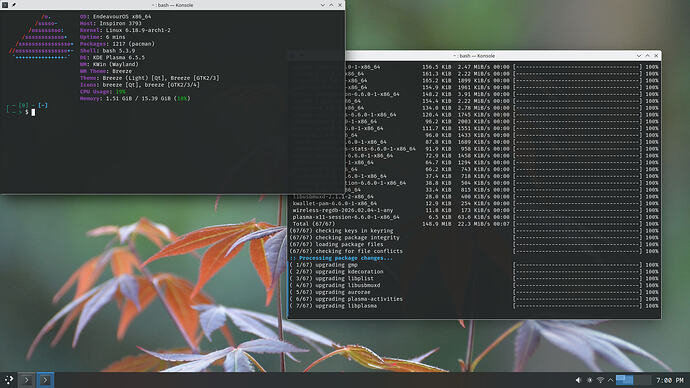Activate the first Konsole taskbar entry
Screen dimensions: 690x388
point(27,380)
